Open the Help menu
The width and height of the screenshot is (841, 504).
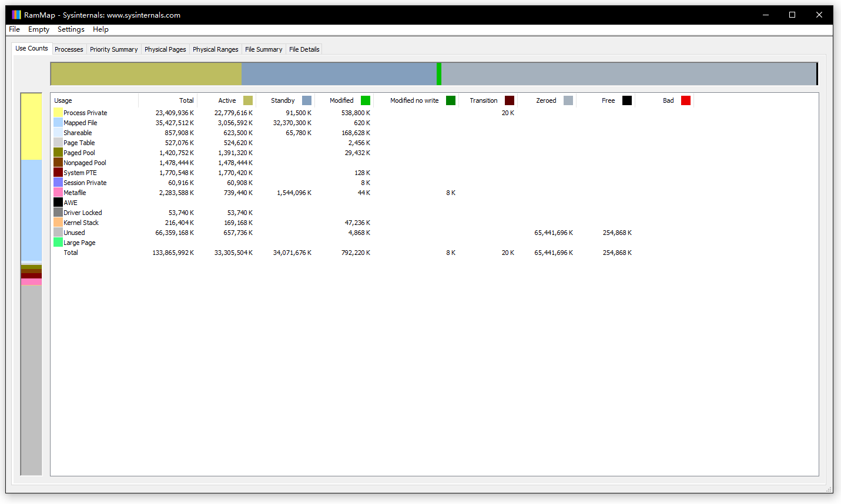[100, 29]
